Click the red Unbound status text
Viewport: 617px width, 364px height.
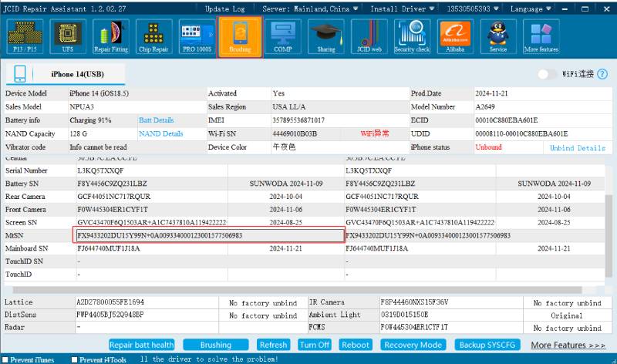488,147
